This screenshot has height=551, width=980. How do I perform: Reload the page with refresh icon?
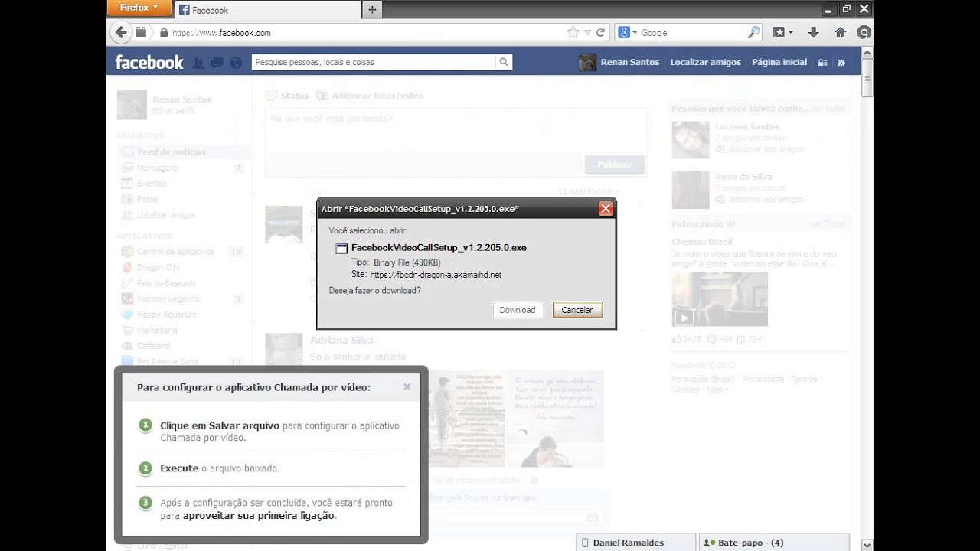coord(601,33)
